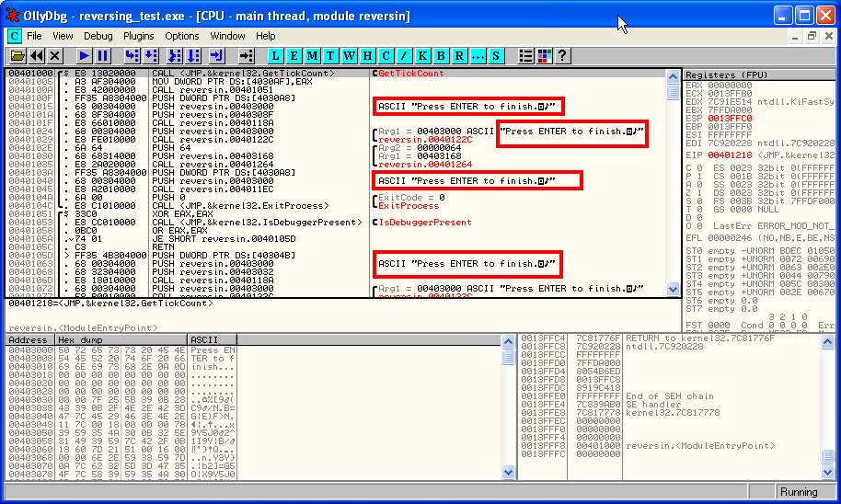
Task: Select stack entry 'End of SEH chain'
Action: click(669, 396)
